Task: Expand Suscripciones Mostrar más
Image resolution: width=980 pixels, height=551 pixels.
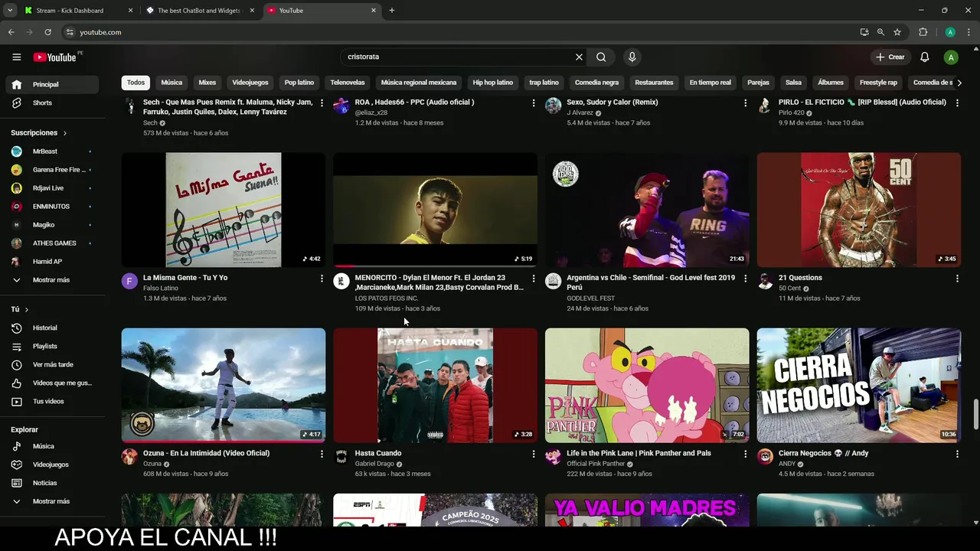Action: click(51, 280)
